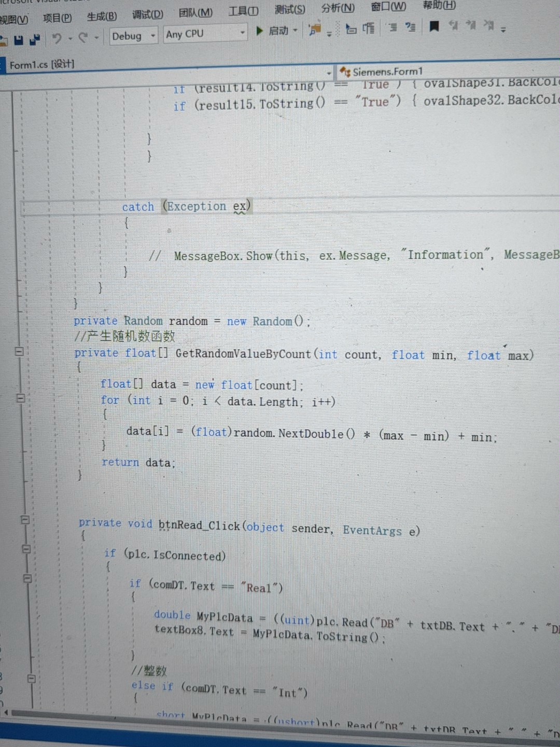Redo using the toolbar redo arrow
Screen dimensions: 560x747
[83, 37]
